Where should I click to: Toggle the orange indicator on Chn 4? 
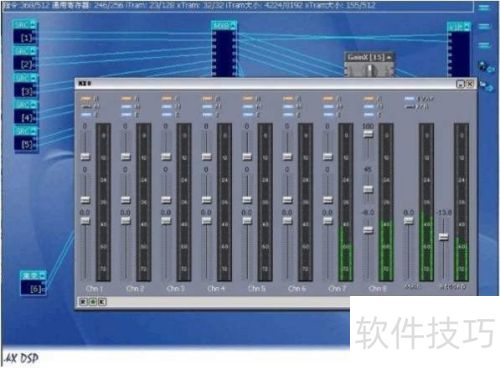(x=207, y=99)
